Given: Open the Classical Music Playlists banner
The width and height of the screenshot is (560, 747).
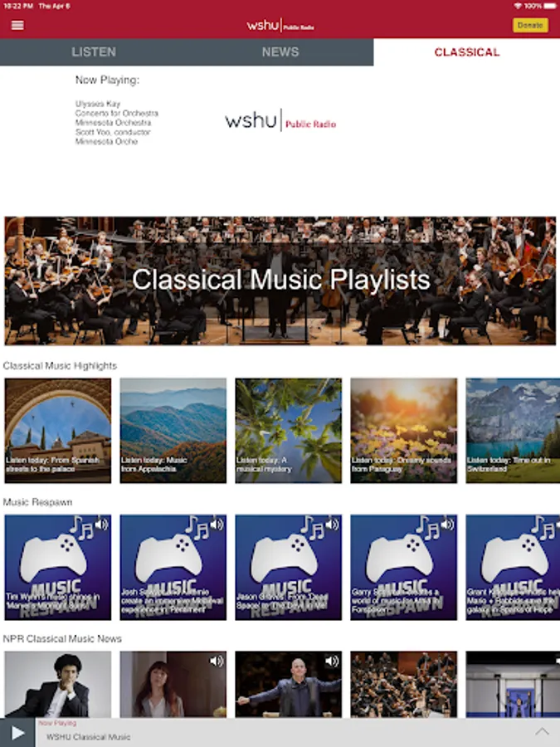Looking at the screenshot, I should click(x=280, y=281).
